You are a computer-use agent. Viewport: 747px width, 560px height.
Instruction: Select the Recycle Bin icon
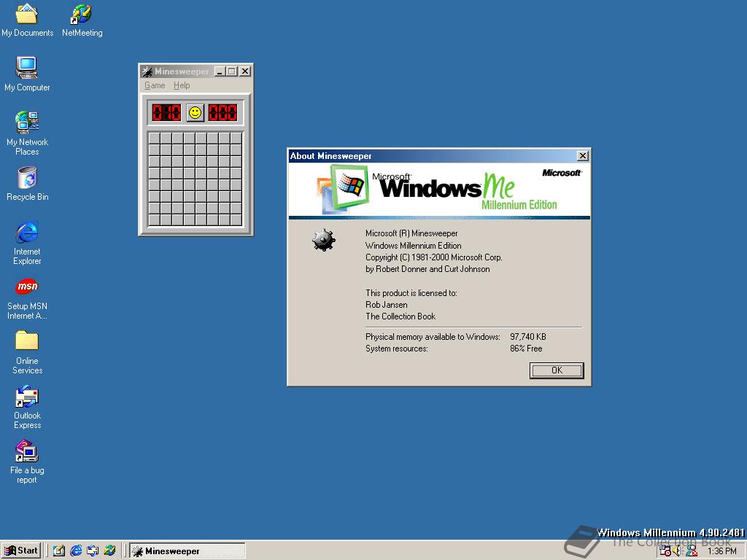pyautogui.click(x=27, y=184)
